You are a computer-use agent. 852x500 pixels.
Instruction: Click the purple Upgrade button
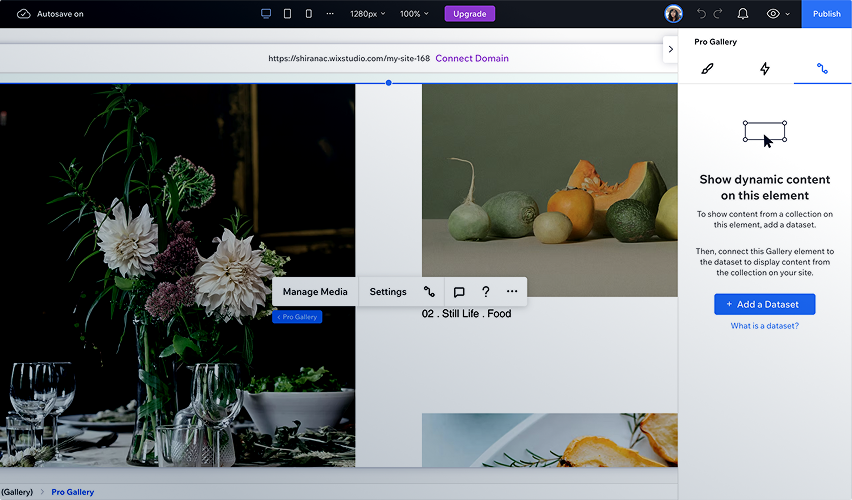[x=469, y=14]
